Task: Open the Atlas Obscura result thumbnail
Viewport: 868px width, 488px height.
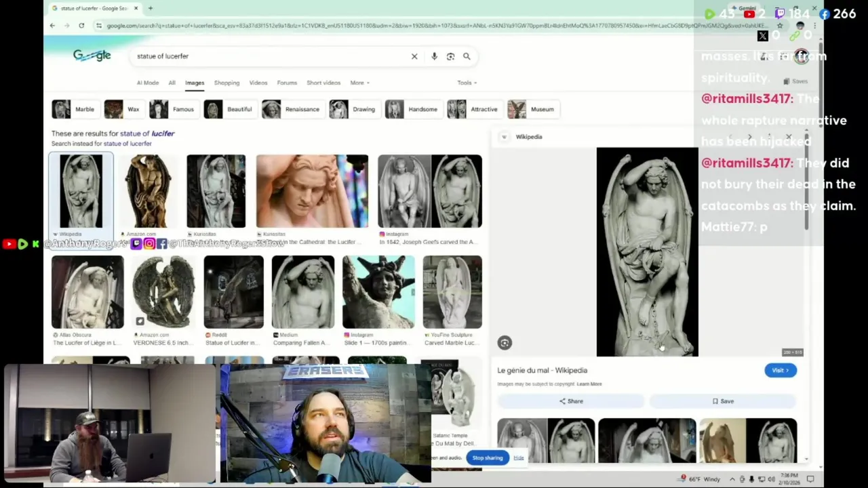Action: click(x=87, y=291)
